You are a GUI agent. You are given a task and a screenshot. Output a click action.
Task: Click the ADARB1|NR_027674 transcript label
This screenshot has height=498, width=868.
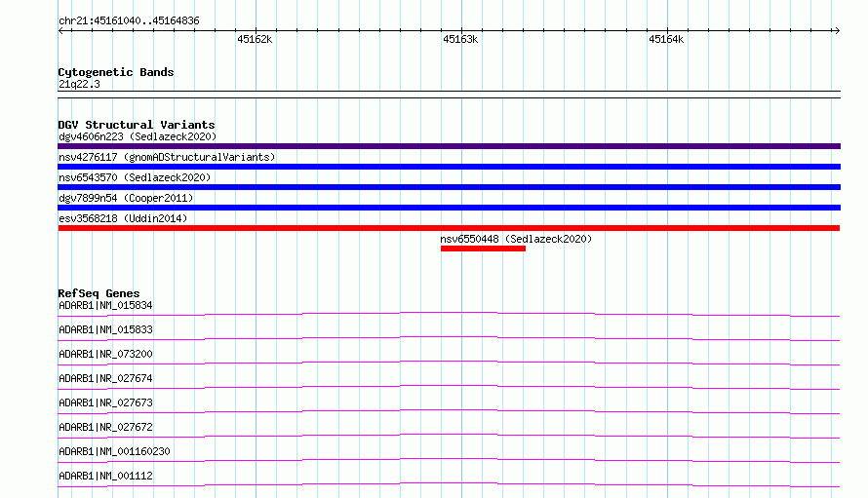coord(105,378)
